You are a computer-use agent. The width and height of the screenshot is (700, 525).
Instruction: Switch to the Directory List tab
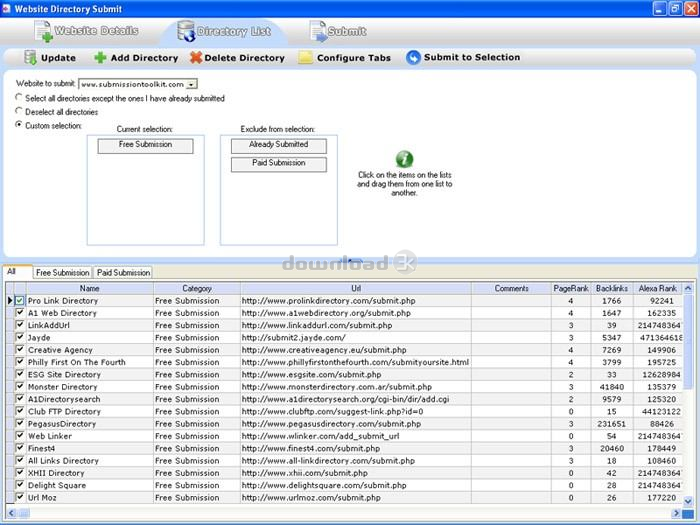click(x=225, y=31)
